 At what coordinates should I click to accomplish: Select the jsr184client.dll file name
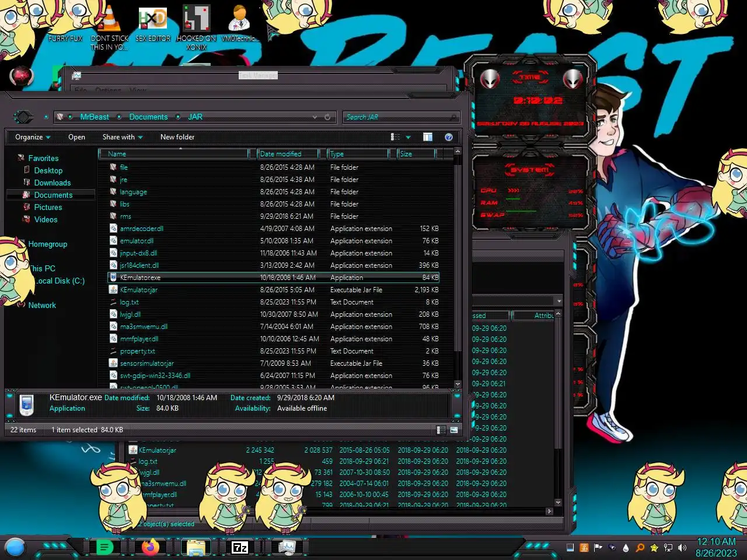[x=139, y=265]
